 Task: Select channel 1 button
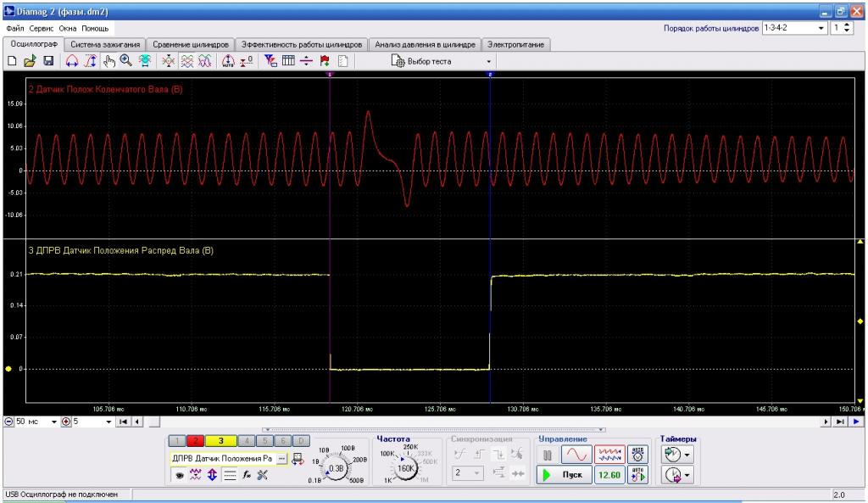coord(176,441)
